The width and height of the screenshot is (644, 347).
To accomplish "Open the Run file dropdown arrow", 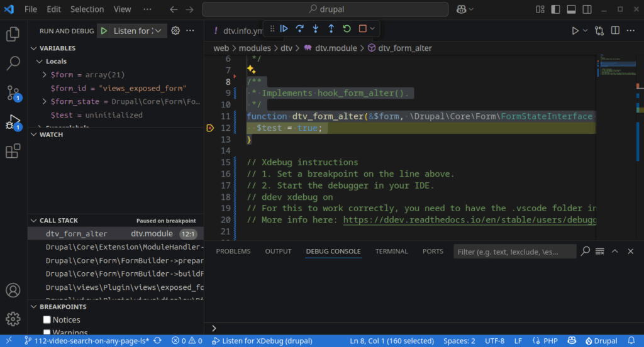I will click(586, 31).
